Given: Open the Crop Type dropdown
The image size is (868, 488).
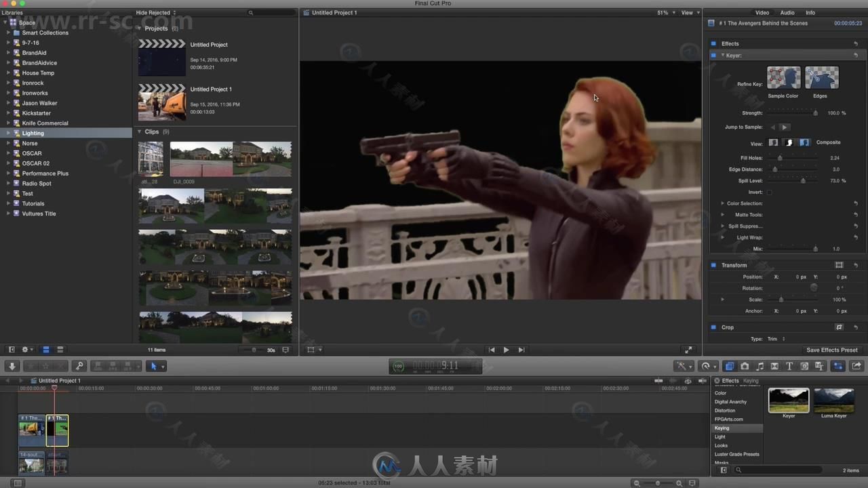Looking at the screenshot, I should pos(776,339).
